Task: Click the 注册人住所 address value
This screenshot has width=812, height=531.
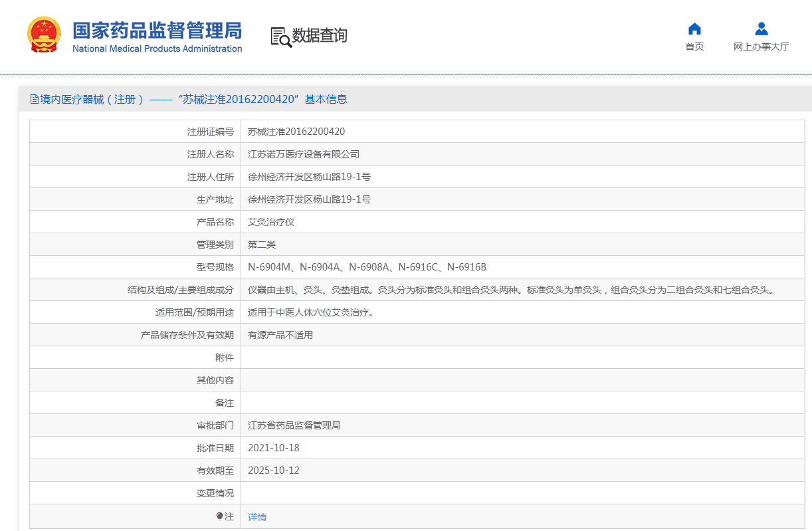Action: click(309, 177)
